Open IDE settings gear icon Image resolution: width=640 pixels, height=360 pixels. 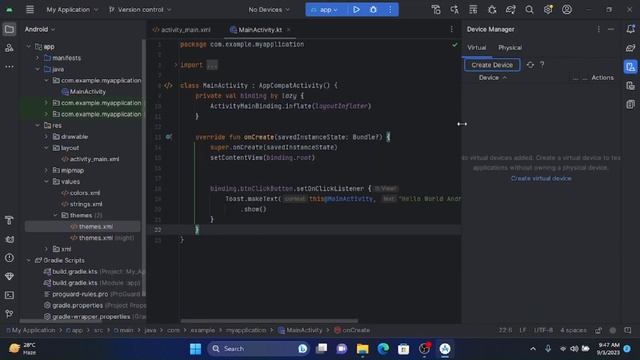point(548,9)
